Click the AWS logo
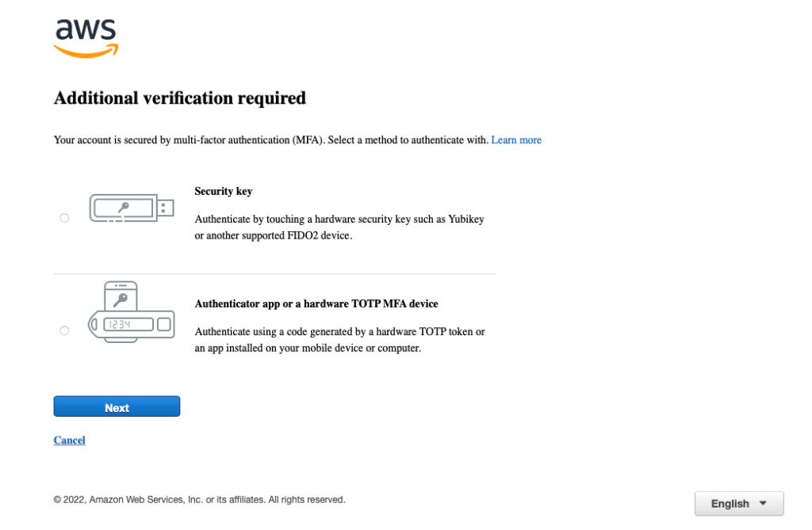 click(x=85, y=35)
